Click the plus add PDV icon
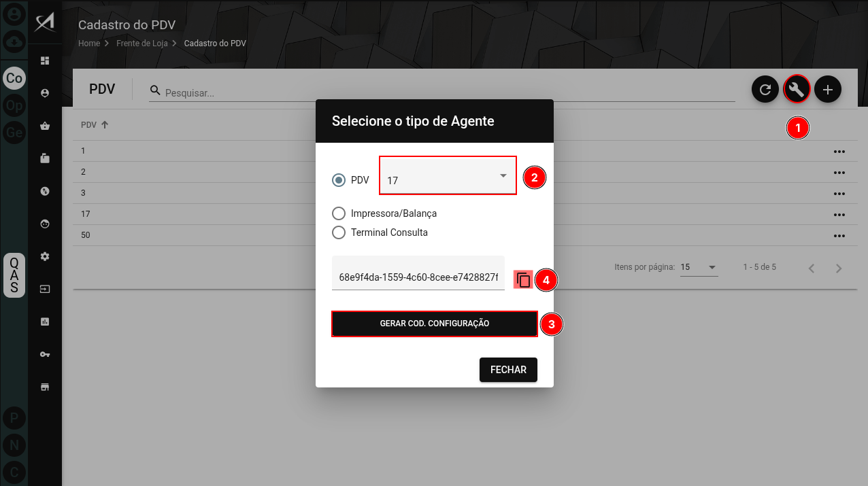 click(828, 89)
